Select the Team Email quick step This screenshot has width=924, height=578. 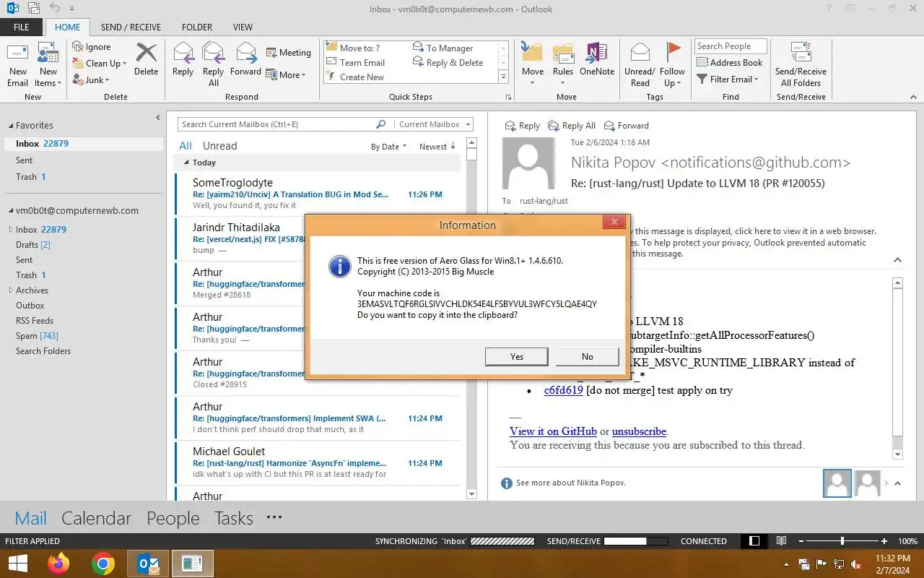pos(356,63)
